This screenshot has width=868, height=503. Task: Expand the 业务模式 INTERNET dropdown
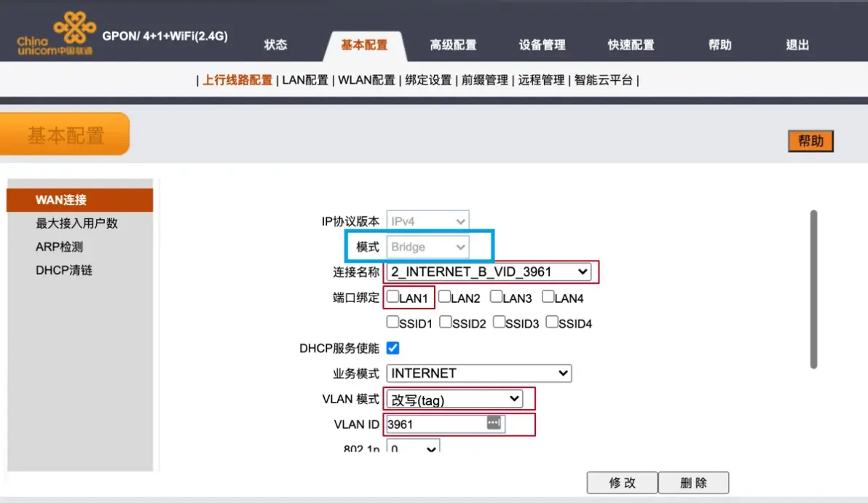click(x=479, y=373)
